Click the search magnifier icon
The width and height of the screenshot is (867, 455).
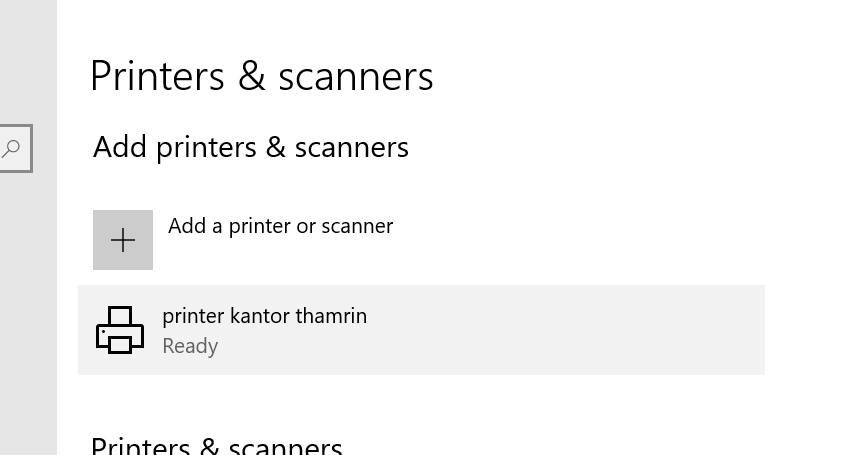click(x=11, y=148)
